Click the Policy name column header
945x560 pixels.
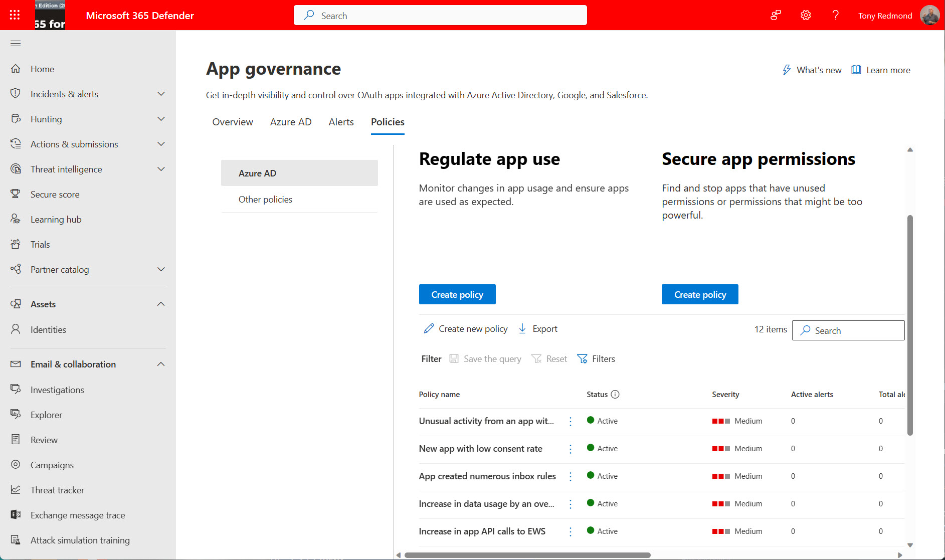tap(439, 395)
